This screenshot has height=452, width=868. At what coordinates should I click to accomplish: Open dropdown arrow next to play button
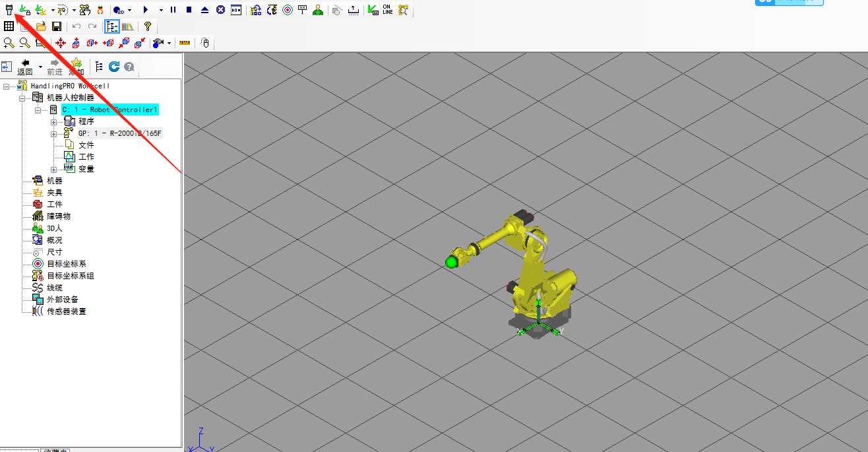coord(160,10)
